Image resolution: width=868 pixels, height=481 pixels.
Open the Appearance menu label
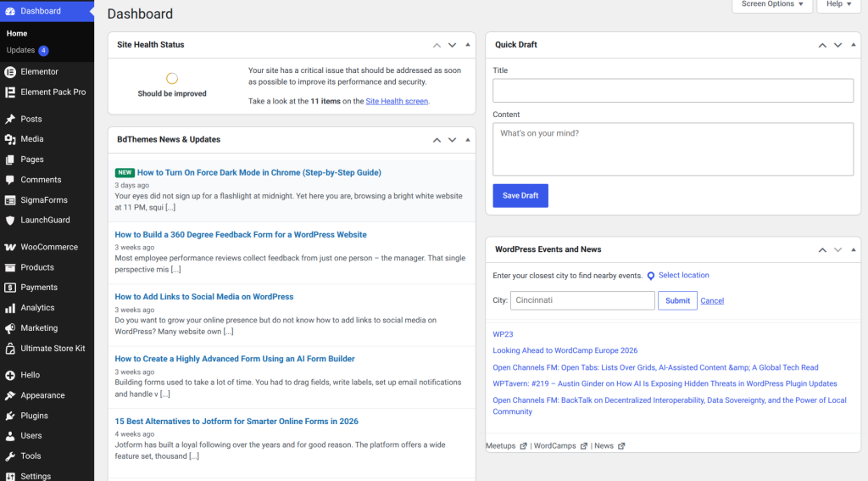coord(42,395)
